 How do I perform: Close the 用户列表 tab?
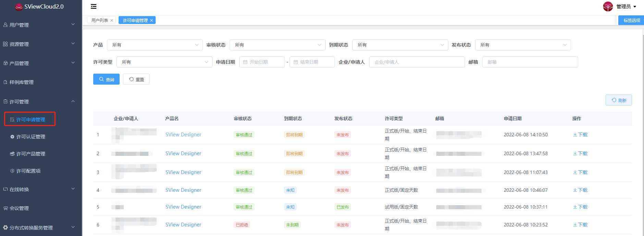click(x=112, y=21)
